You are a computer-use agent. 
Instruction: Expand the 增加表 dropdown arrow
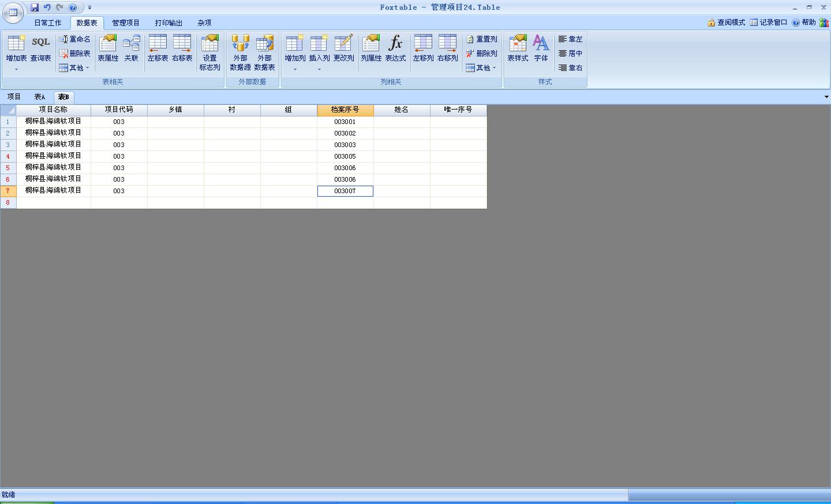pyautogui.click(x=16, y=70)
